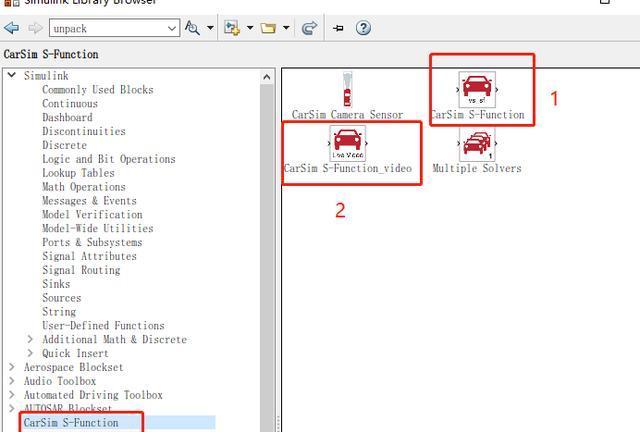The width and height of the screenshot is (640, 432).
Task: Expand the Aerospace Blockset node
Action: click(12, 367)
